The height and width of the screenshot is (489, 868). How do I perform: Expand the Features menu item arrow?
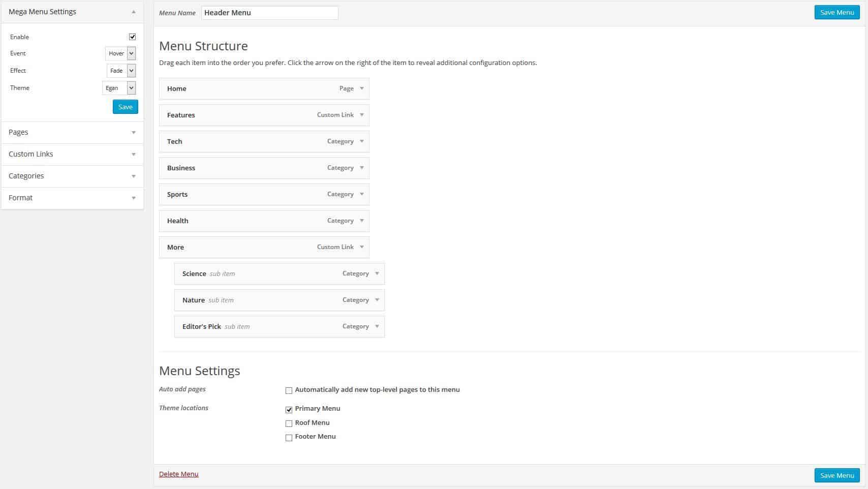pyautogui.click(x=362, y=115)
